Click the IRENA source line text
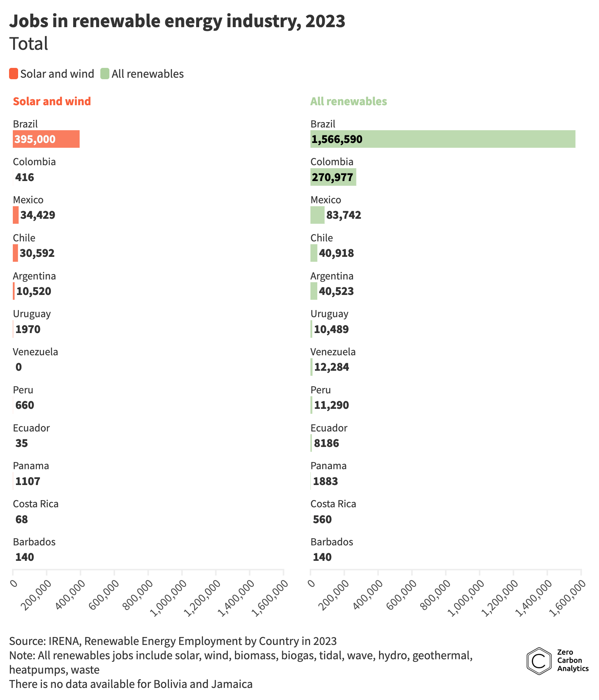This screenshot has width=599, height=700. pyautogui.click(x=173, y=641)
